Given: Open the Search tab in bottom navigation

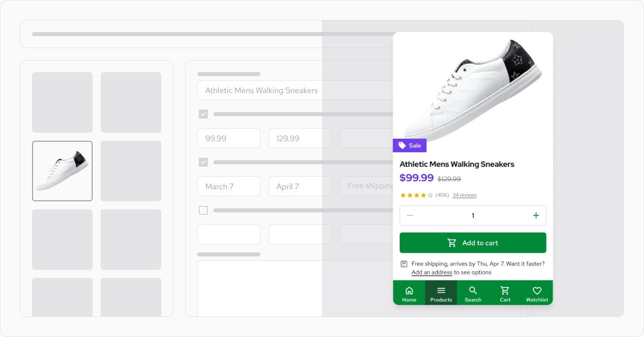Looking at the screenshot, I should click(473, 293).
